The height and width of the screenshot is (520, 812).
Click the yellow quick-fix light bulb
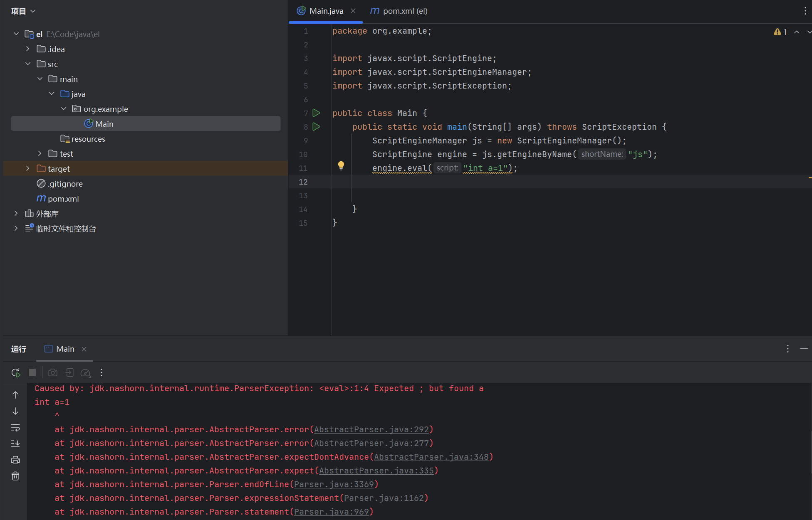click(341, 166)
